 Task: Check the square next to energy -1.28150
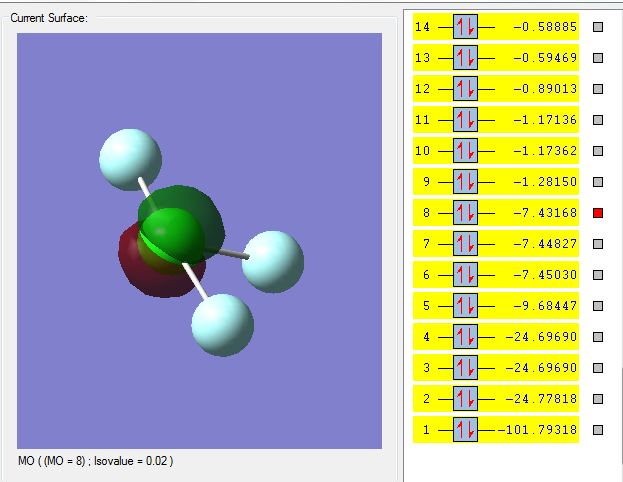click(x=598, y=183)
